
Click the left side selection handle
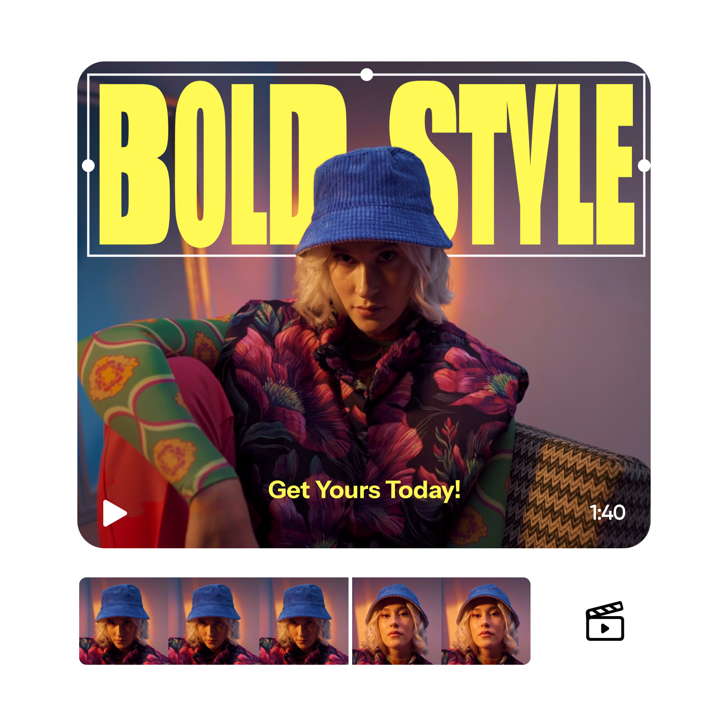[88, 166]
